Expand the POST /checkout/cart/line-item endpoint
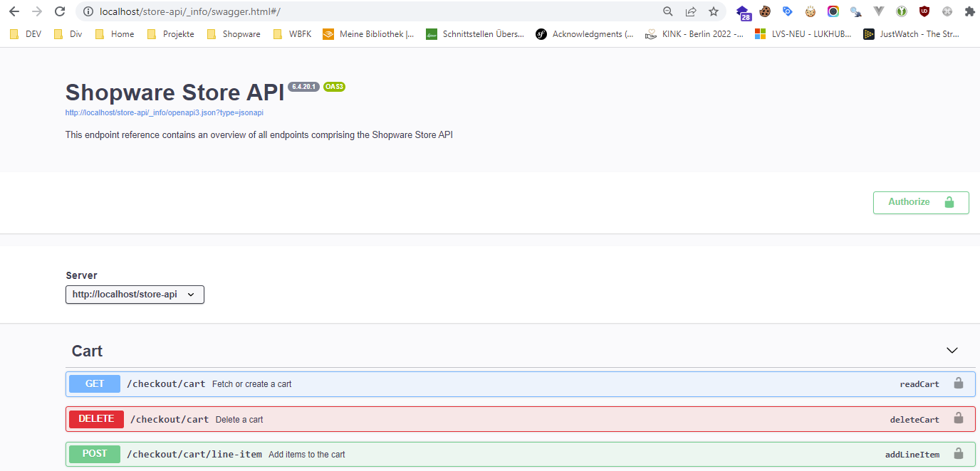The width and height of the screenshot is (980, 471). [x=521, y=454]
